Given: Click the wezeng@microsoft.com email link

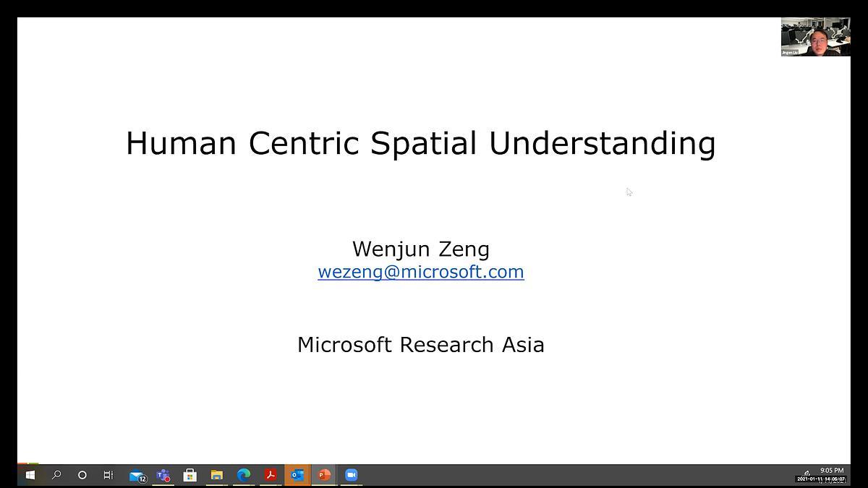Looking at the screenshot, I should click(x=421, y=272).
